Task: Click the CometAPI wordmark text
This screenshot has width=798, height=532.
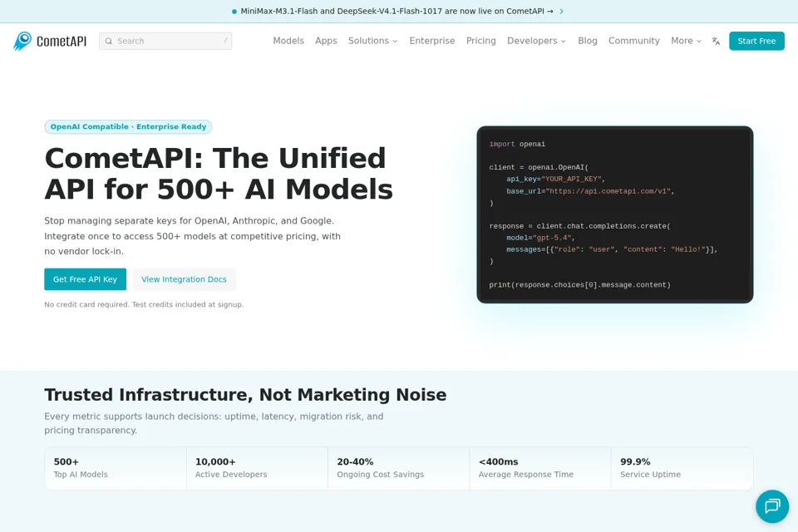Action: click(x=62, y=42)
